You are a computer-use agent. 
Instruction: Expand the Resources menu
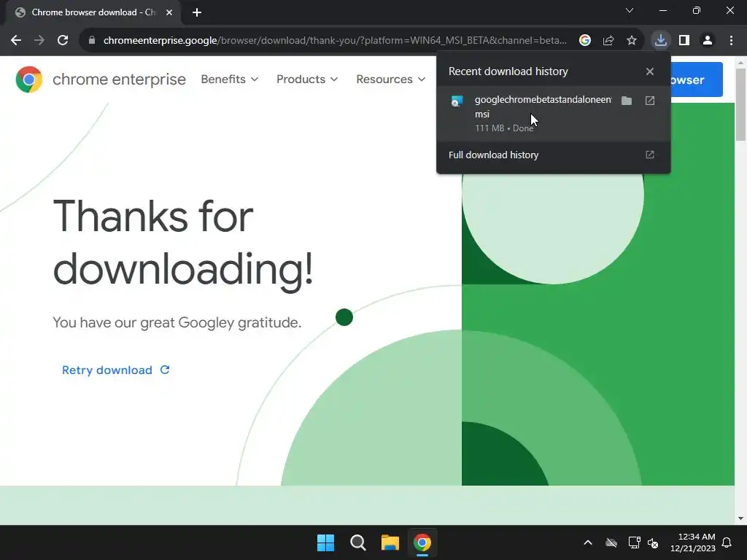pyautogui.click(x=391, y=79)
